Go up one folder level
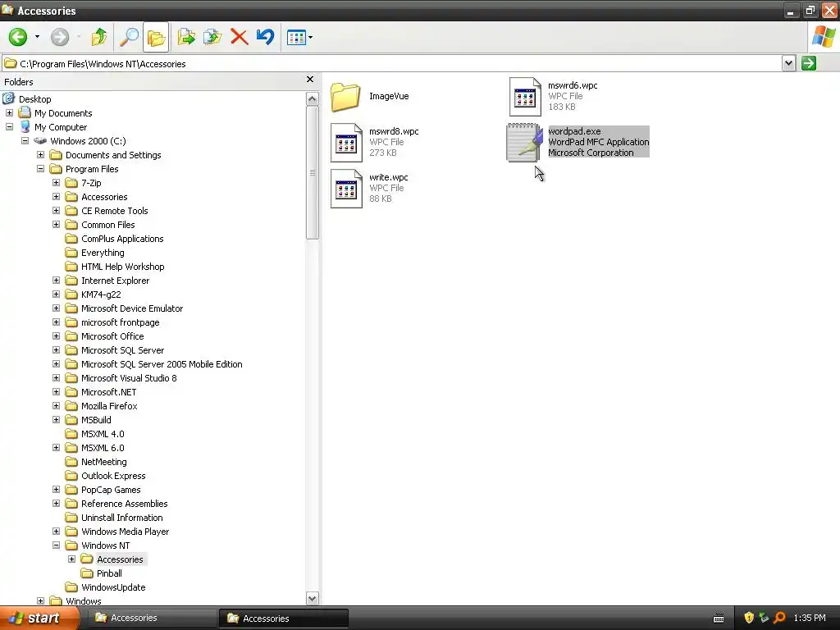Viewport: 840px width, 630px height. 99,37
